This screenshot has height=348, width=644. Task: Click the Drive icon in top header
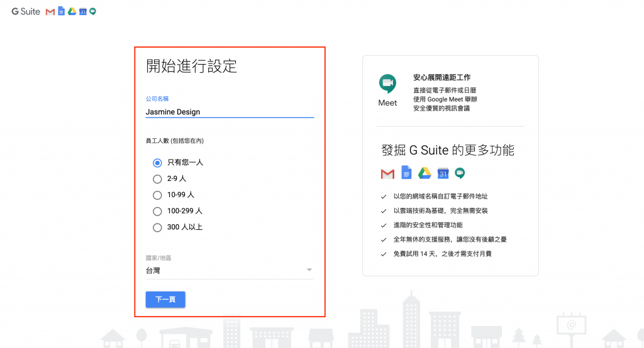pyautogui.click(x=72, y=11)
